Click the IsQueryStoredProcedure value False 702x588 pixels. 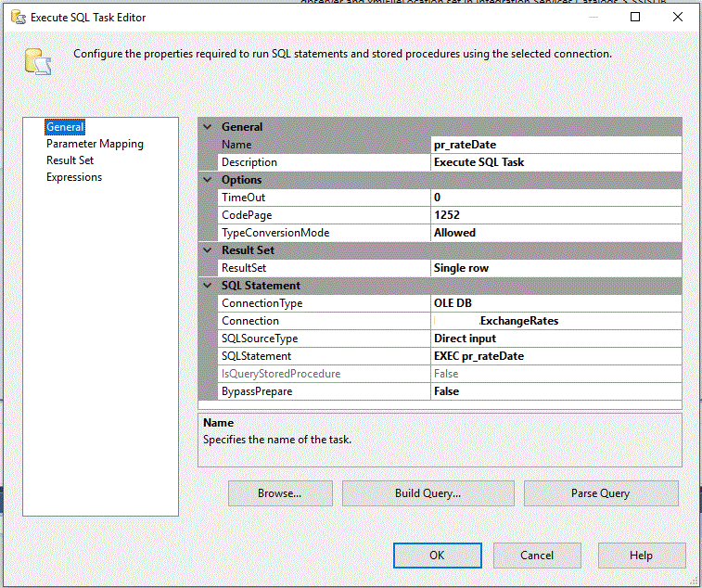coord(556,374)
